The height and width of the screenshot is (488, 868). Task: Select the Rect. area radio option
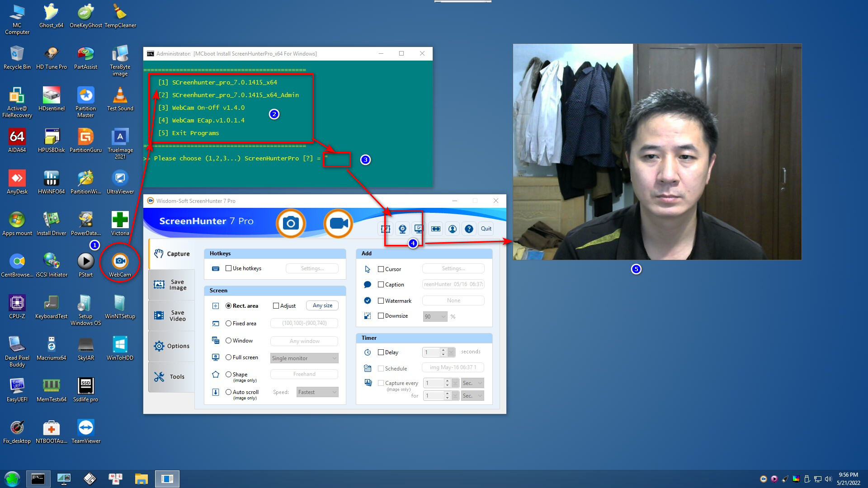[x=228, y=306]
